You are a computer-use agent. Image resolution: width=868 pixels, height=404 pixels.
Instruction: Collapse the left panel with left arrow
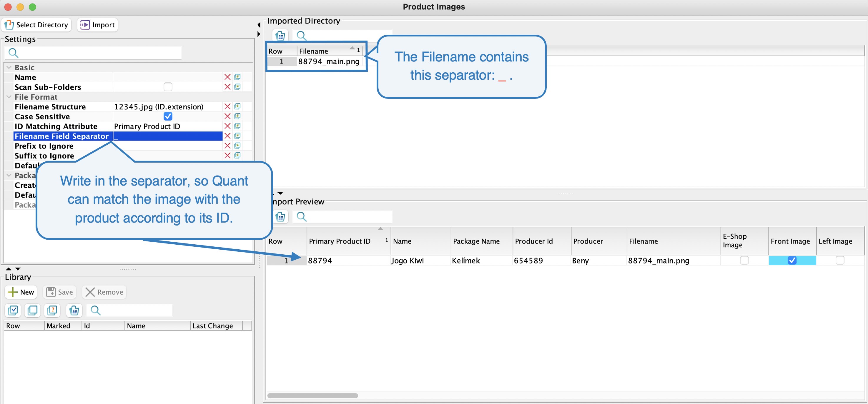coord(259,25)
